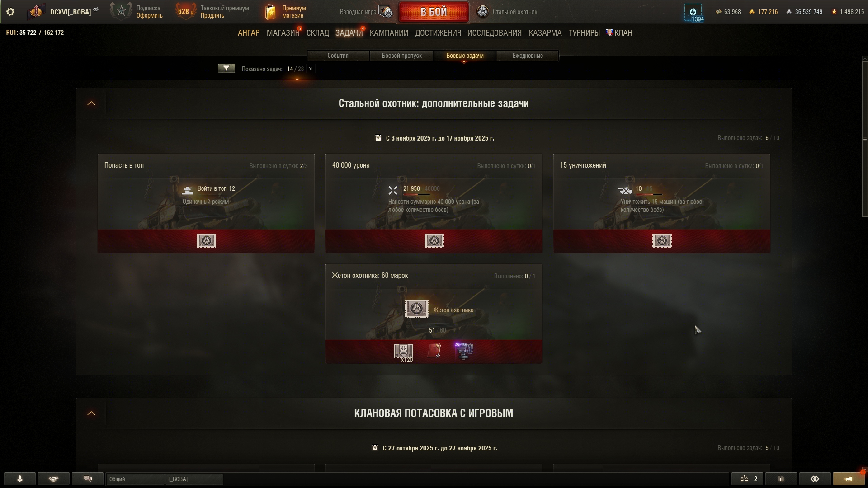Click the red booklet reward icon
Viewport: 868px width, 488px height.
point(434,351)
